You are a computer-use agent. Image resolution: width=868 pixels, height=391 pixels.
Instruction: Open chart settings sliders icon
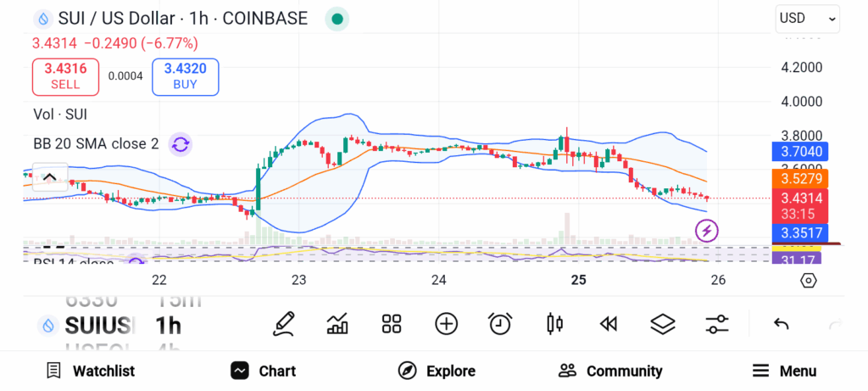717,323
